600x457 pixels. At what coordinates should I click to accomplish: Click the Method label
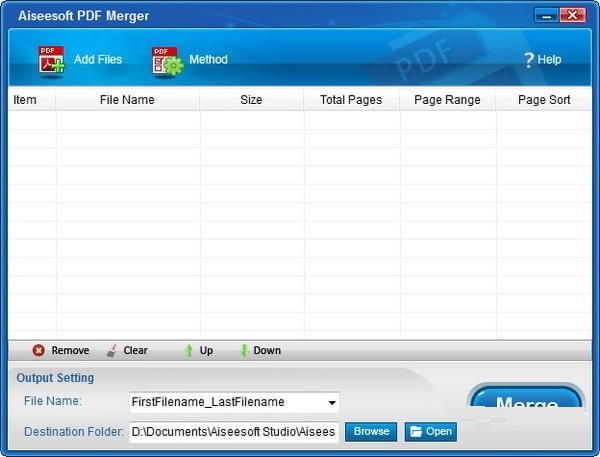coord(208,59)
